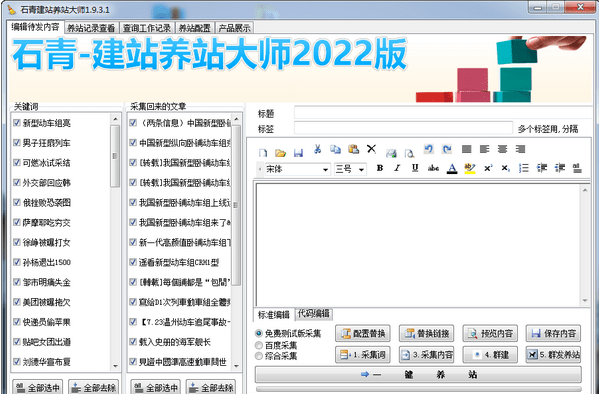Image resolution: width=599 pixels, height=394 pixels.
Task: Toggle Bold formatting
Action: click(x=380, y=168)
